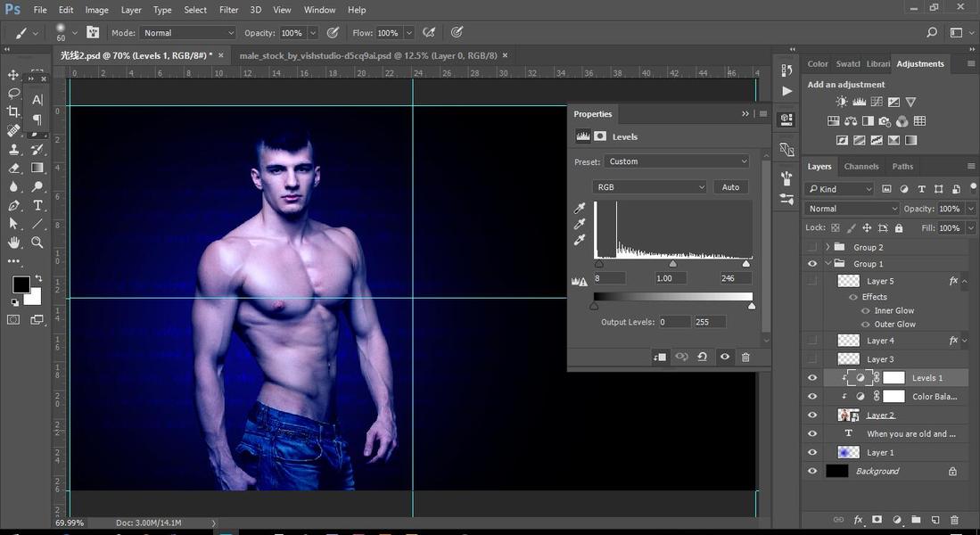980x535 pixels.
Task: Select the Lasso tool
Action: point(13,93)
